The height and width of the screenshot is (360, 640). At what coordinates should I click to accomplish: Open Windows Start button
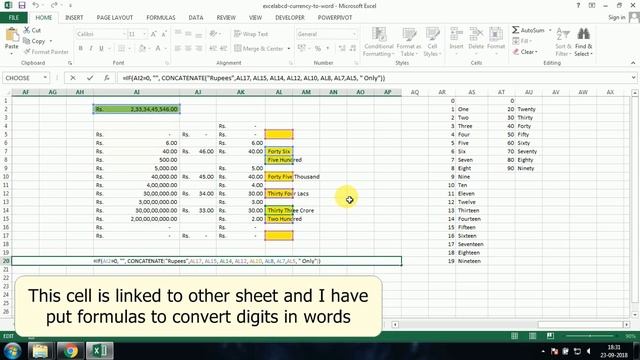pyautogui.click(x=12, y=351)
